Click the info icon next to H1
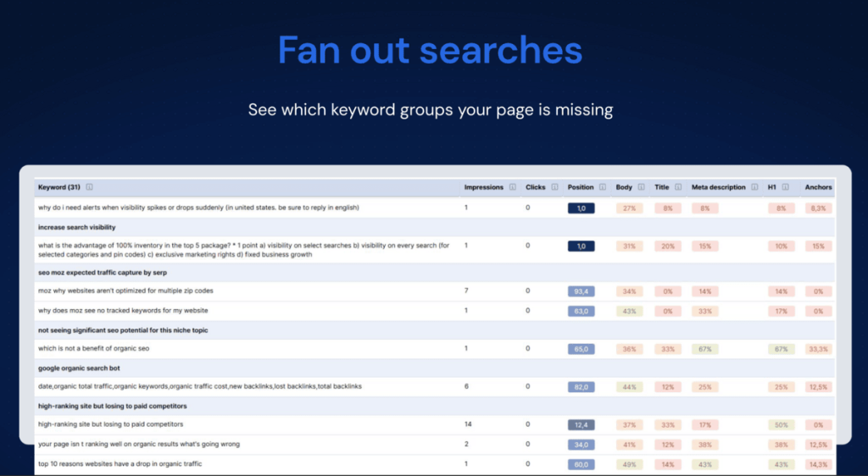The height and width of the screenshot is (476, 868). 786,187
